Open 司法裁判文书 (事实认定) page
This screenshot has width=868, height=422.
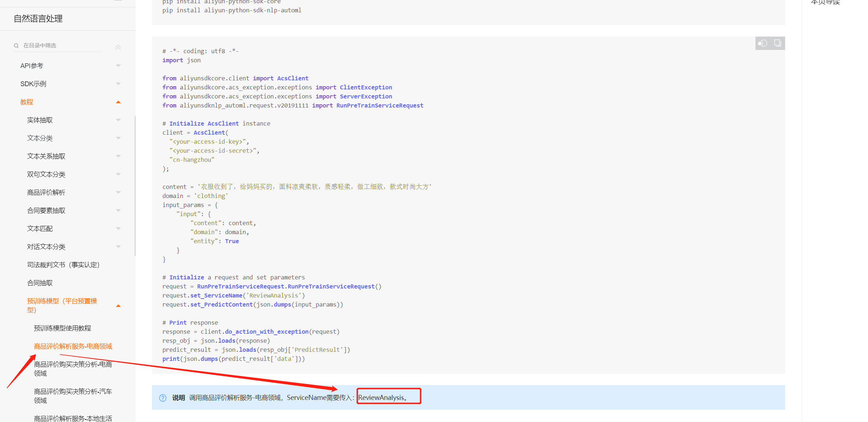63,265
